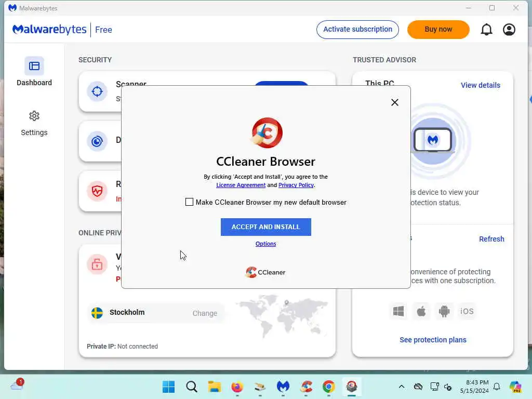This screenshot has height=399, width=532.
Task: Click the notifications bell in Malwarebytes header
Action: click(486, 30)
